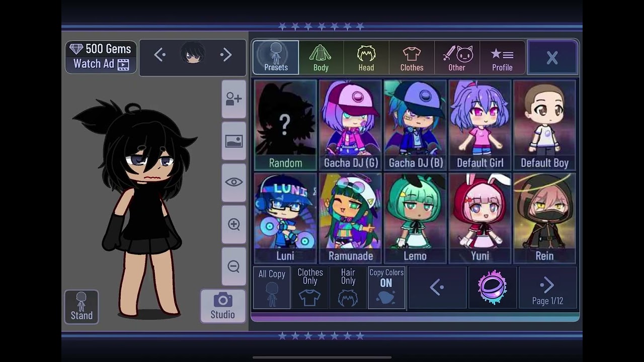The image size is (644, 362).
Task: Switch to the Body tab
Action: (321, 57)
